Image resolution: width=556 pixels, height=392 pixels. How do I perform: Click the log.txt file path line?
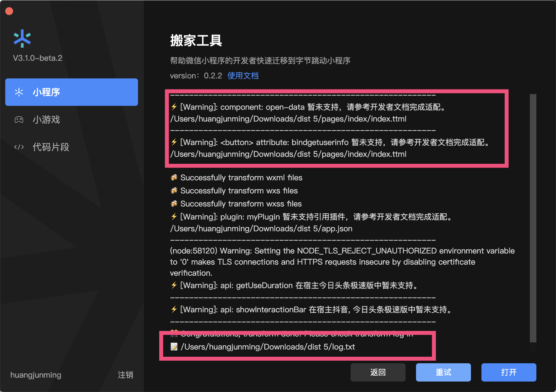(268, 347)
